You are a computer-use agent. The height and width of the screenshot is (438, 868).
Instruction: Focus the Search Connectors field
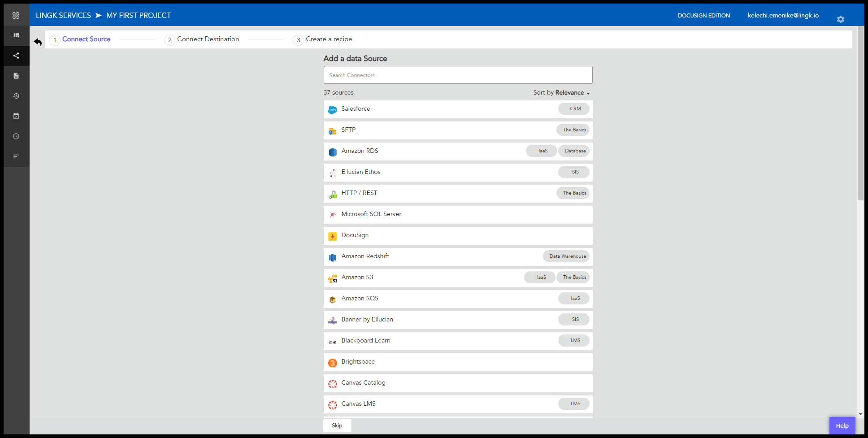click(x=458, y=75)
